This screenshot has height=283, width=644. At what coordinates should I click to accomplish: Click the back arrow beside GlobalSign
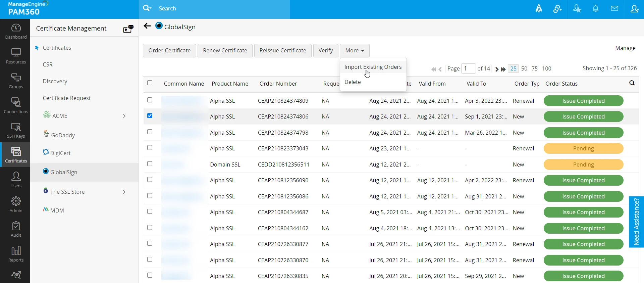coord(147,26)
